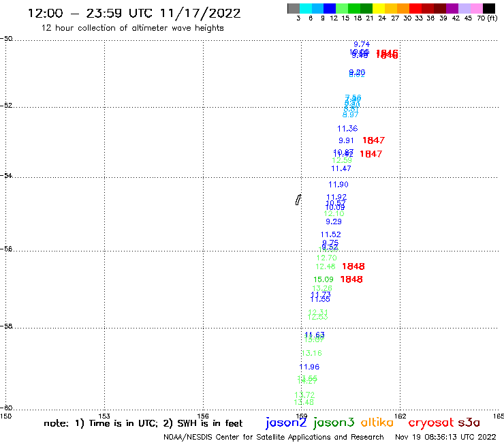The image size is (504, 443).
Task: Click the green wave height value 12.59
Action: (342, 160)
